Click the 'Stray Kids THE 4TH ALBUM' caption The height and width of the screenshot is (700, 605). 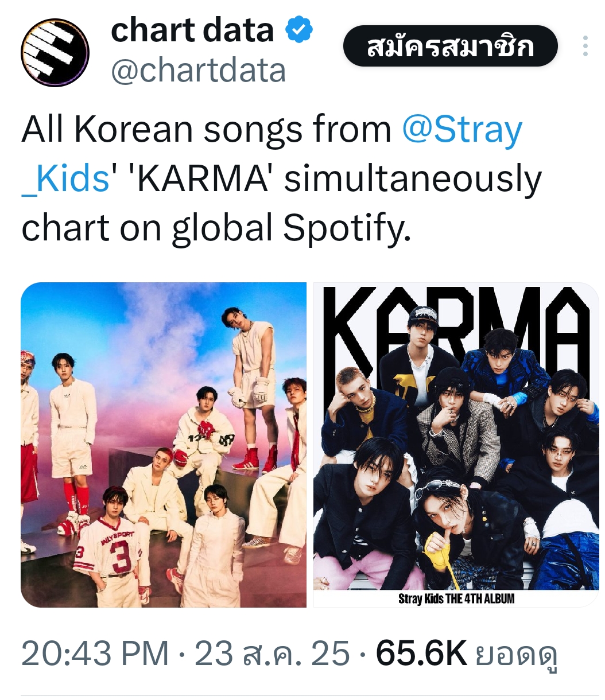pyautogui.click(x=456, y=598)
